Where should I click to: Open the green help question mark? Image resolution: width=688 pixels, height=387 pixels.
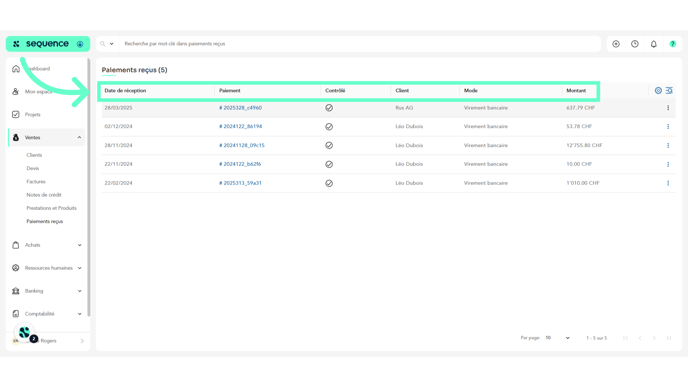coord(673,44)
